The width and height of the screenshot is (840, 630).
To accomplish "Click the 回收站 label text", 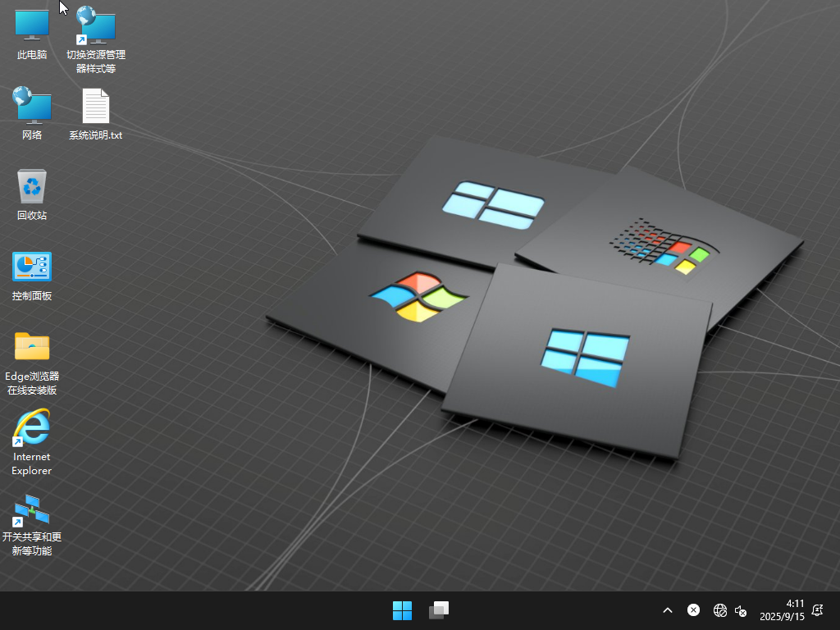I will click(x=32, y=216).
